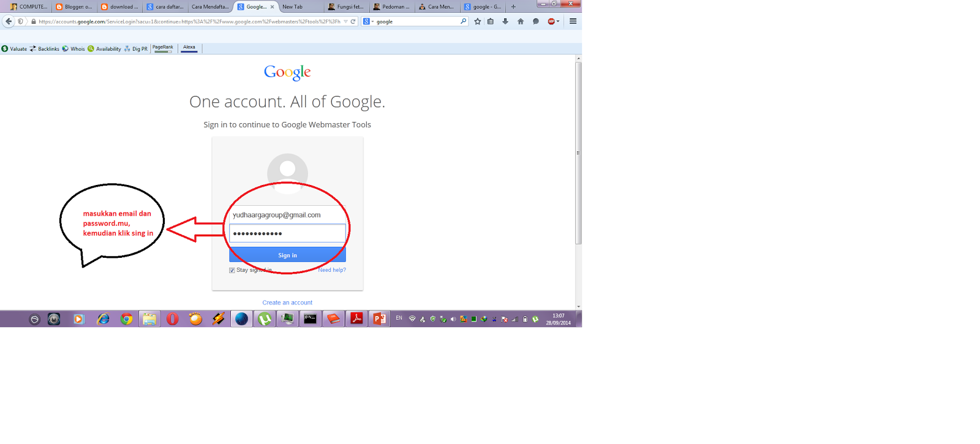This screenshot has width=980, height=444.
Task: Click the blue Sign in button
Action: (x=287, y=255)
